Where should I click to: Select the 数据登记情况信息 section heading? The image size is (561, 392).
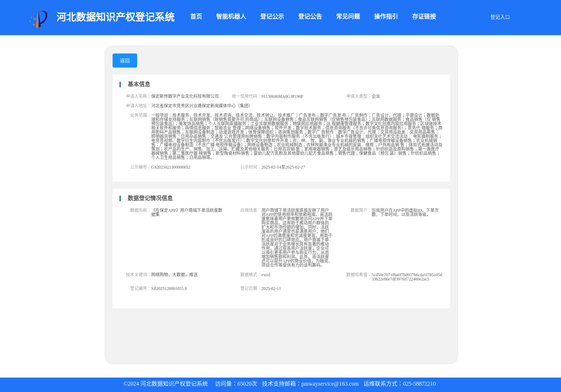[x=150, y=198]
